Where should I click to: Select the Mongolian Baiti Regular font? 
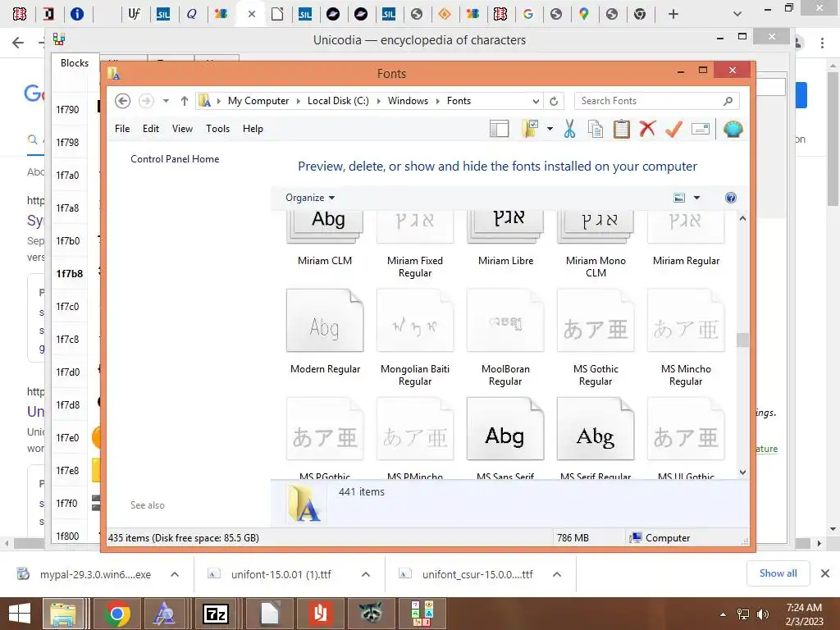pos(415,337)
